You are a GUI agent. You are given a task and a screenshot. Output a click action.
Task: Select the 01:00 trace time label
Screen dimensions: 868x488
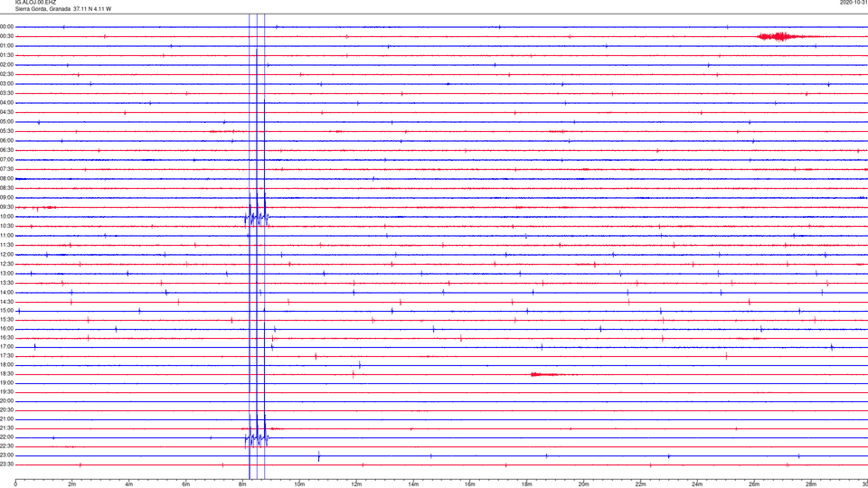tap(6, 45)
